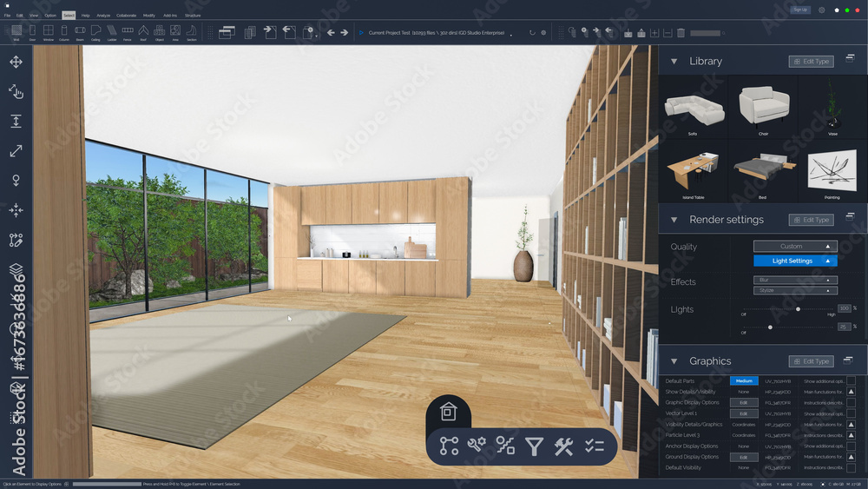
Task: Open the Stylize effects dropdown
Action: (x=795, y=290)
